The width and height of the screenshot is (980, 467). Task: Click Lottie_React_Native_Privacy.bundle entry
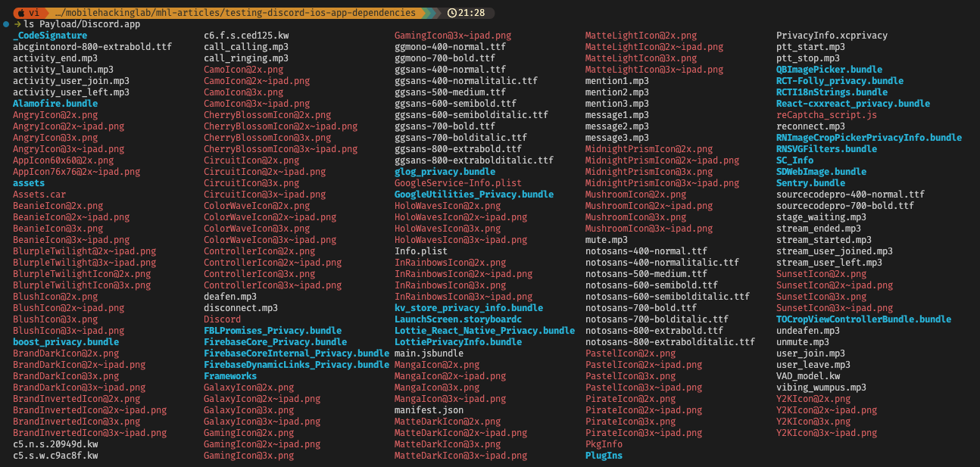coord(485,331)
